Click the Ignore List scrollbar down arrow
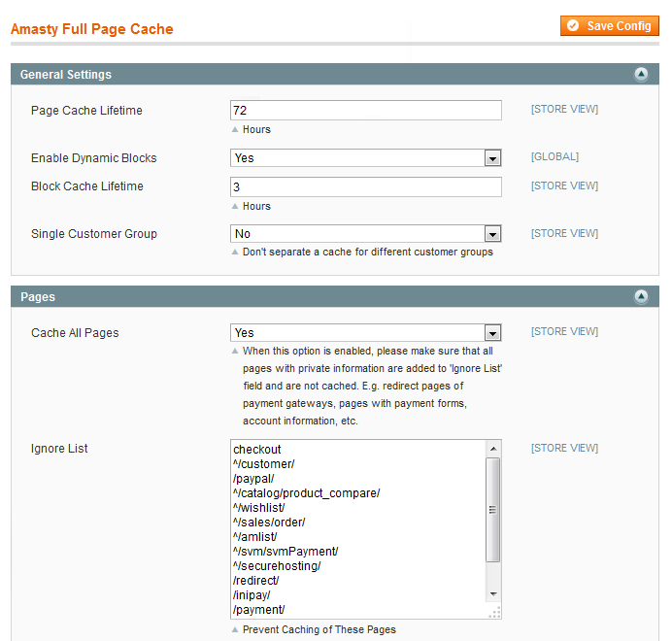 [493, 594]
